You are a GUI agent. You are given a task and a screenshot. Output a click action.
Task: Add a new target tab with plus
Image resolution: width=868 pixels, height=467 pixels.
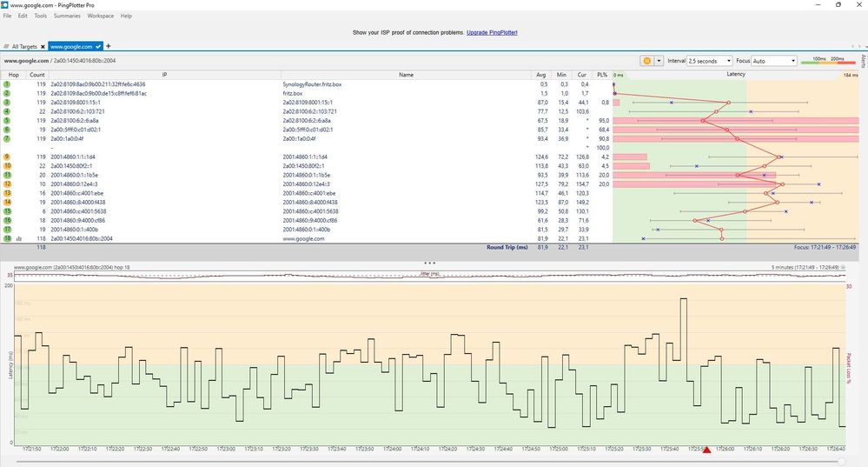[x=108, y=46]
